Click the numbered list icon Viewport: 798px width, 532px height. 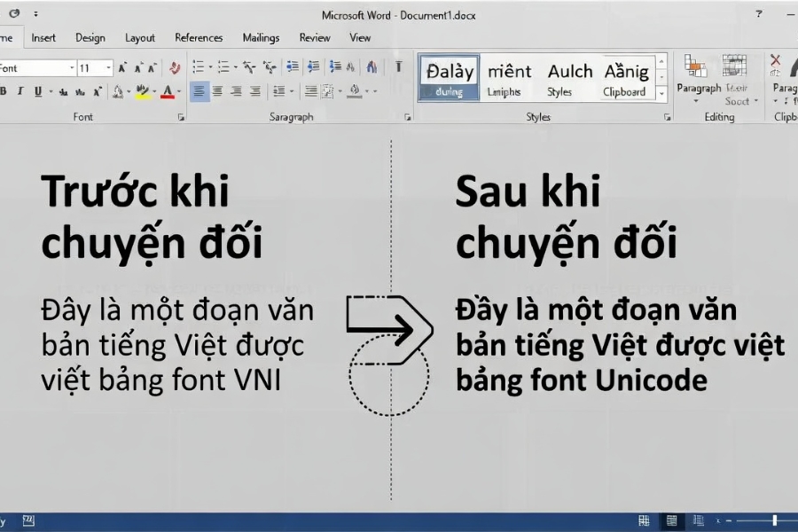(x=223, y=67)
